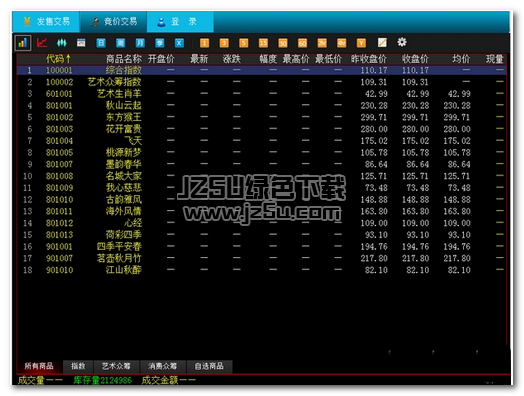Sort by the 涨跌 column header
The width and height of the screenshot is (524, 396).
(x=232, y=59)
